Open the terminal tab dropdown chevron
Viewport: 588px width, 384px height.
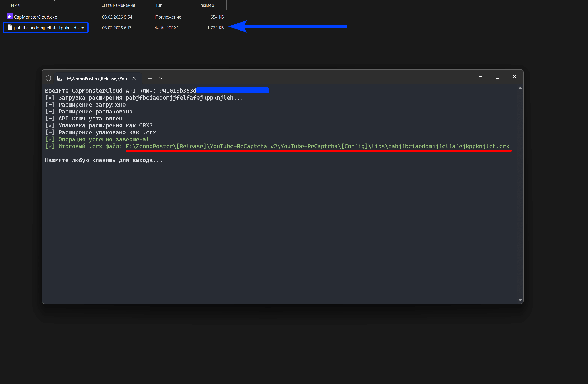tap(161, 78)
